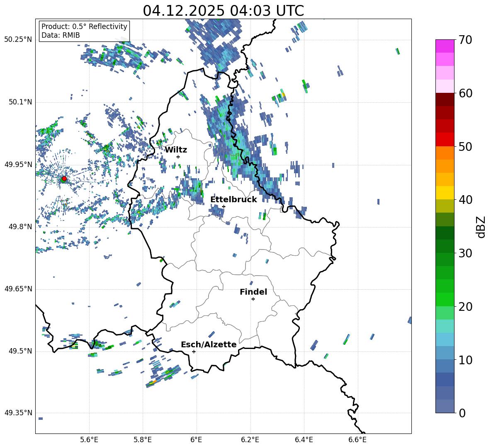Click the colorbar tick value 40

click(465, 200)
